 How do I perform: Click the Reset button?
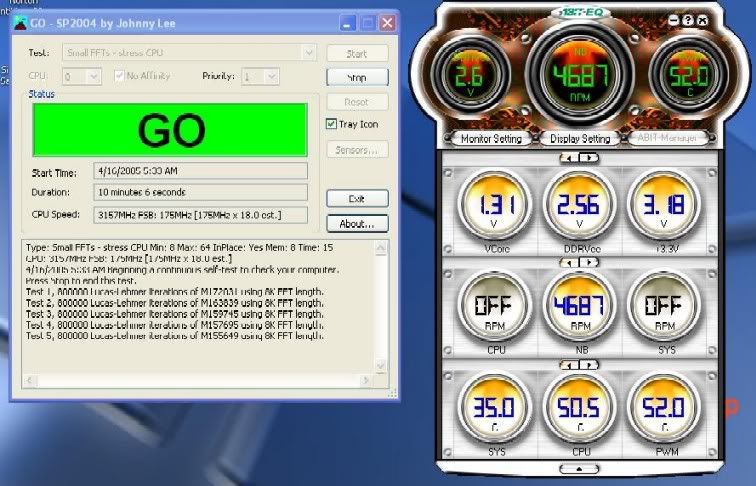click(x=357, y=102)
